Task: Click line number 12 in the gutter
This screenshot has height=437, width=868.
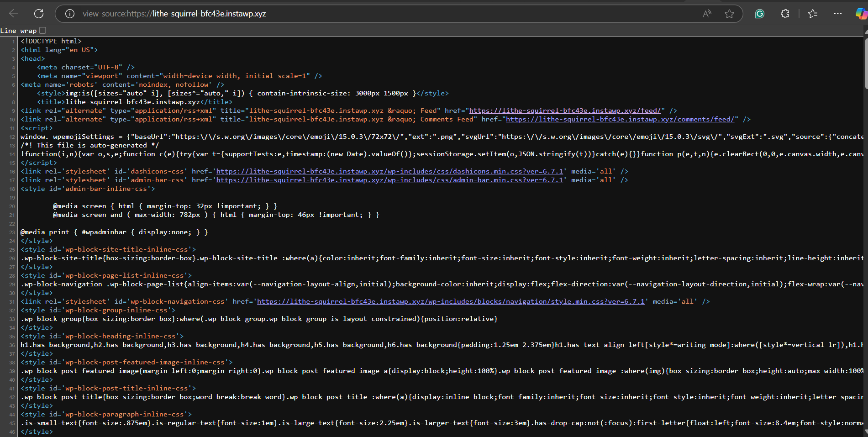Action: coord(12,137)
